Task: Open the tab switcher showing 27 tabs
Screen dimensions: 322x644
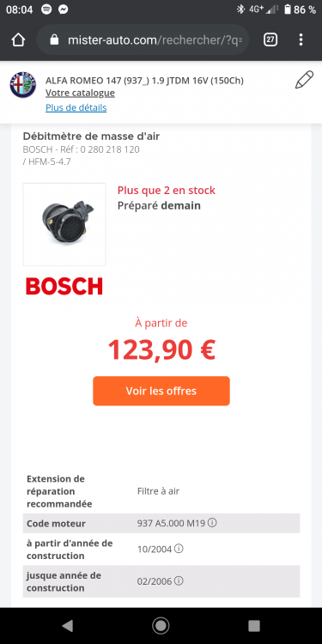Action: point(270,39)
